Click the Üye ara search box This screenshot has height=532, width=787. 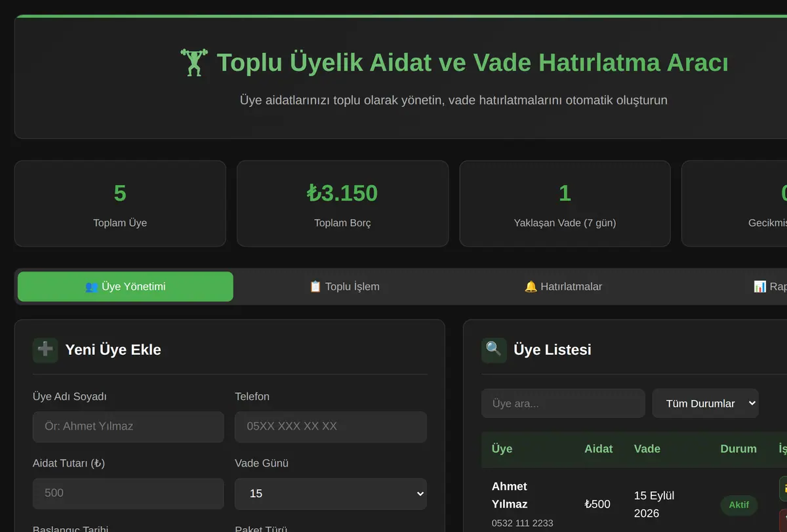point(563,403)
